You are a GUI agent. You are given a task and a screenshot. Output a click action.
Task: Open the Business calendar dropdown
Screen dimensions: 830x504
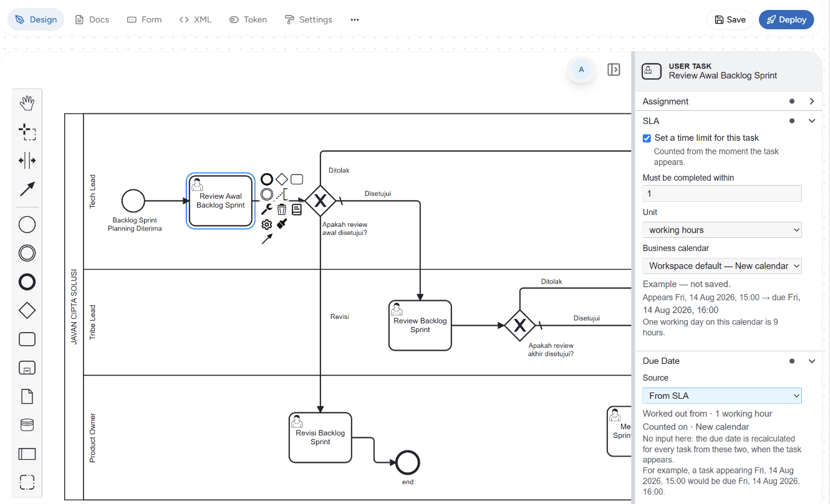click(x=722, y=266)
